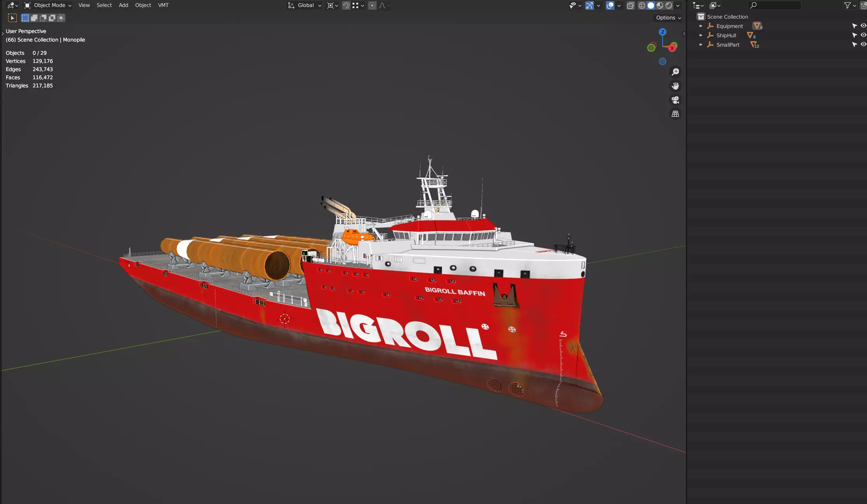Open the View menu
Image resolution: width=867 pixels, height=504 pixels.
tap(84, 5)
